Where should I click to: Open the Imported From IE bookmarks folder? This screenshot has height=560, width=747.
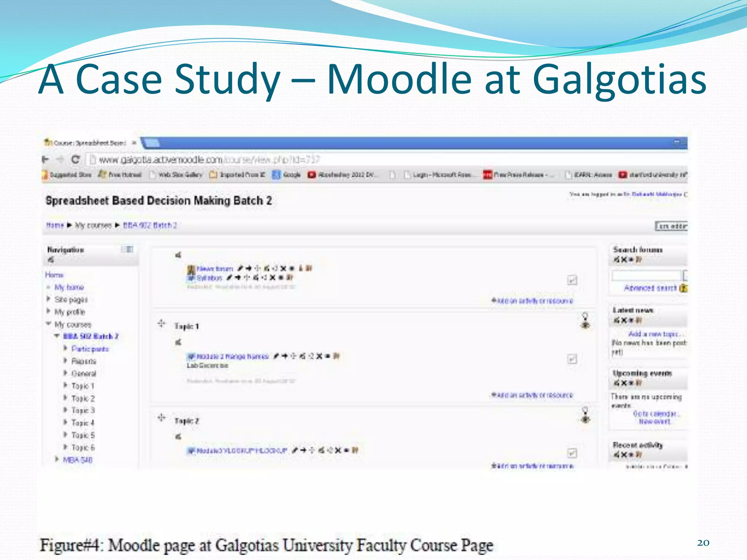point(237,175)
